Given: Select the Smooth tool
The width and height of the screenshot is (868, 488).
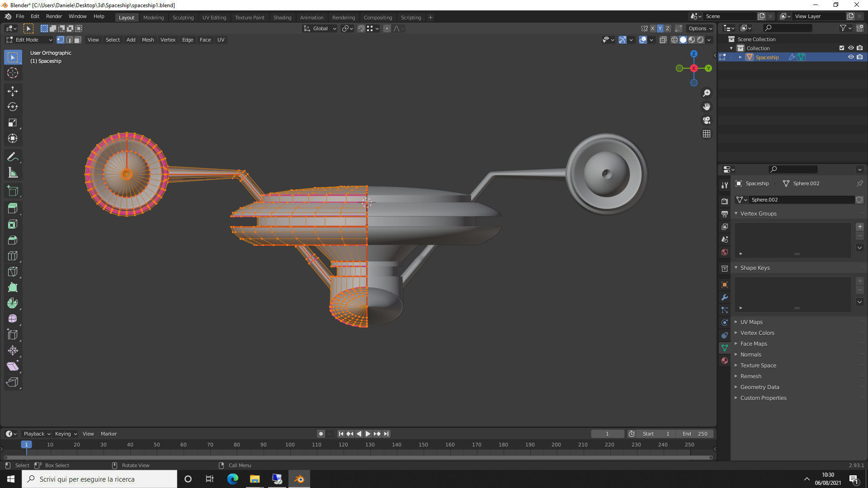Looking at the screenshot, I should click(x=13, y=319).
